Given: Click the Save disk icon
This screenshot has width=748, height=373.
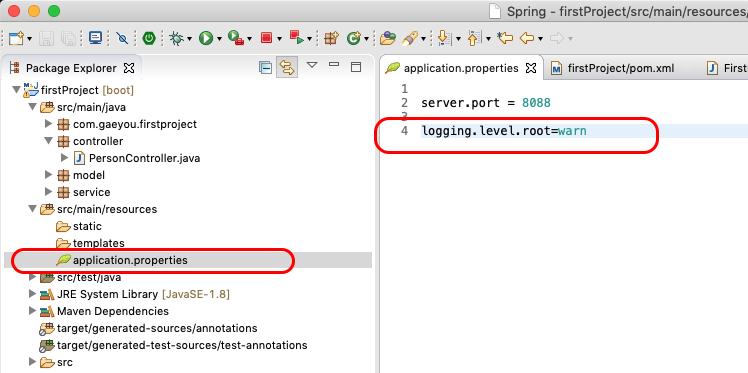Looking at the screenshot, I should pos(46,38).
